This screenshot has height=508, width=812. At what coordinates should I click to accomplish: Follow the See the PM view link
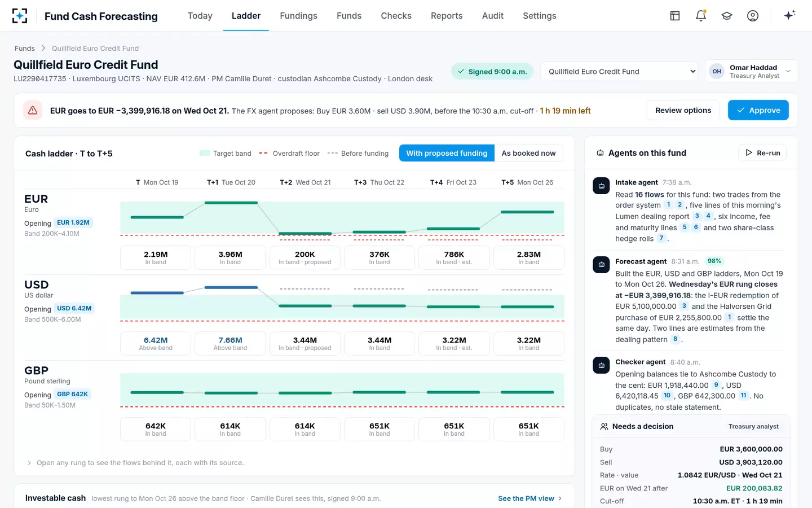[x=530, y=498]
